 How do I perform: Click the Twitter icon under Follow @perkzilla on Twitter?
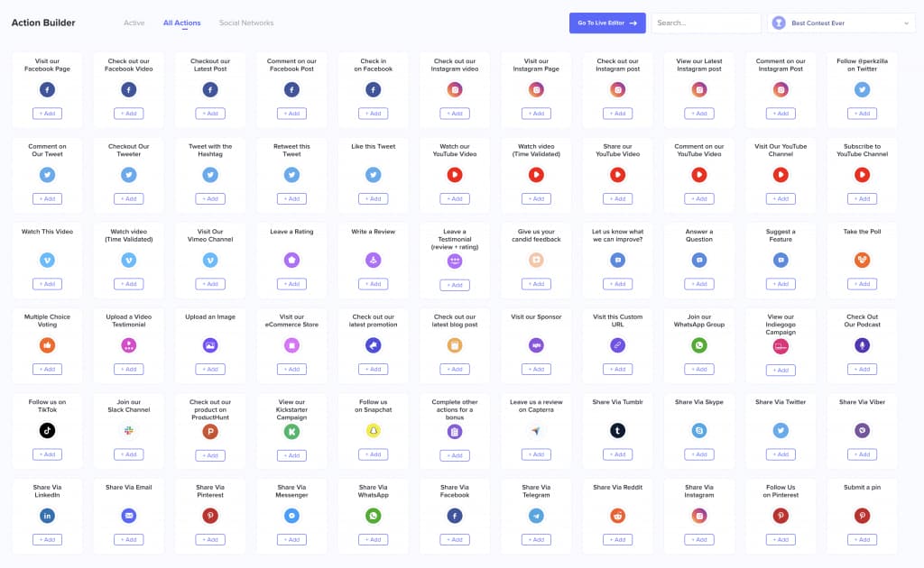(862, 89)
